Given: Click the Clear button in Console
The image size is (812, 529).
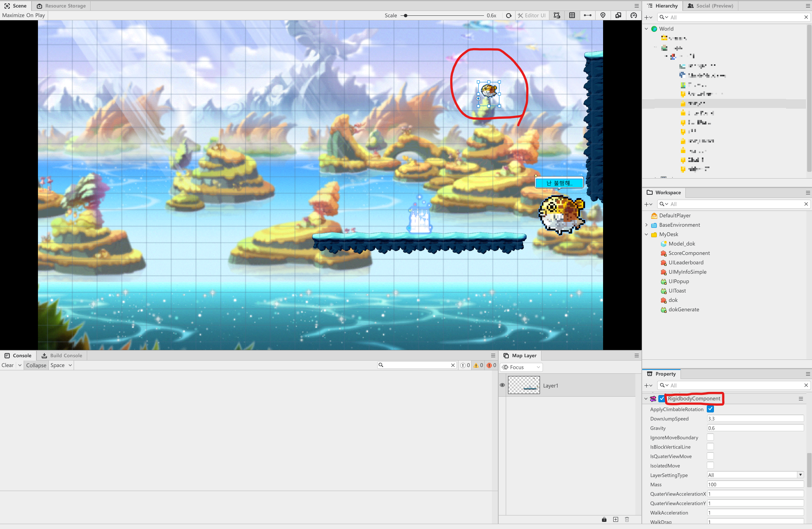Looking at the screenshot, I should coord(8,365).
